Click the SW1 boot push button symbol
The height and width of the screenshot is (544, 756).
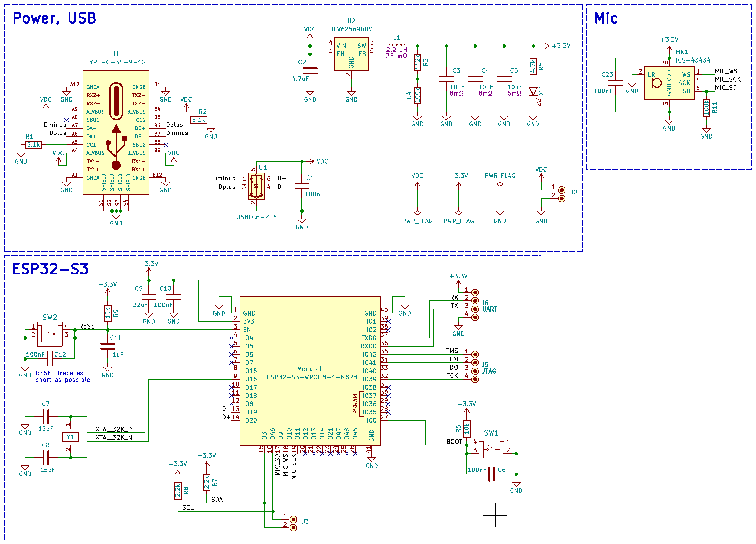tap(491, 449)
